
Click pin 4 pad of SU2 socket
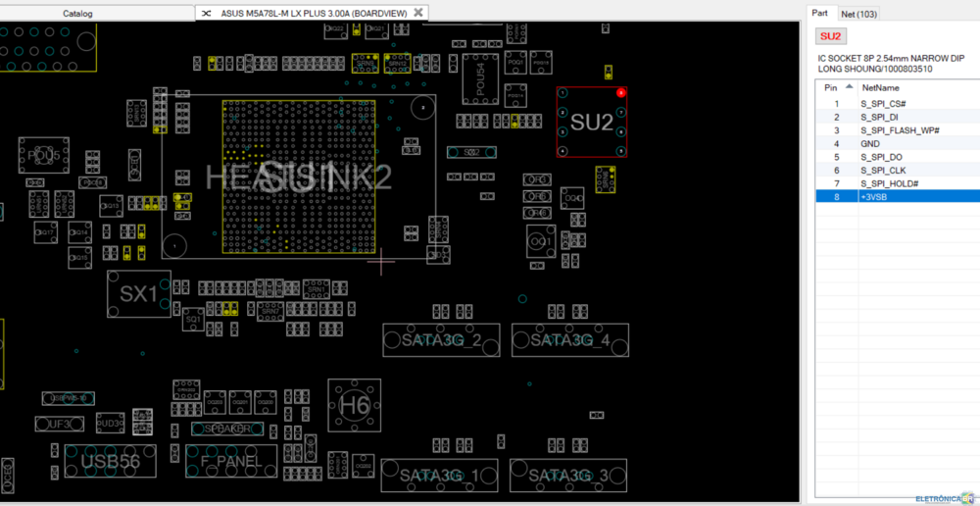[x=563, y=151]
